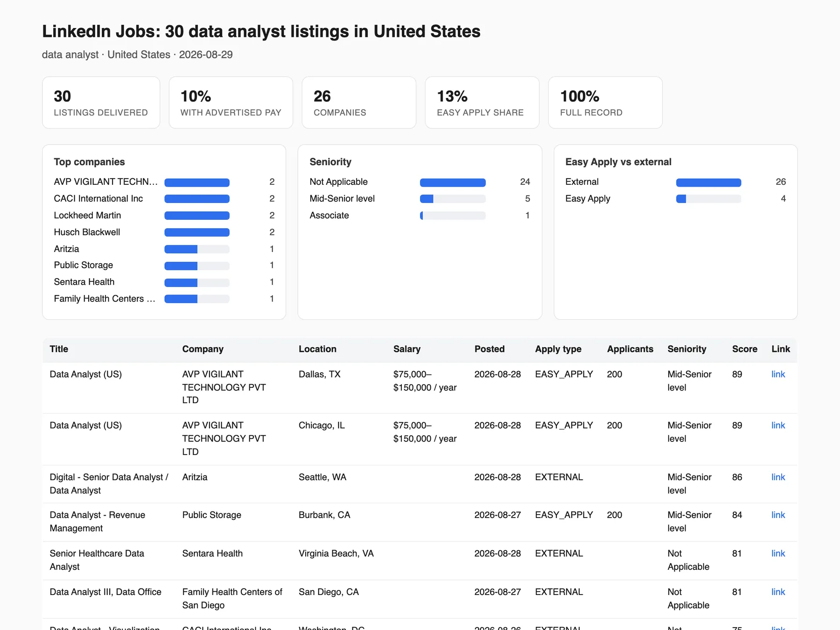840x630 pixels.
Task: Click the Mid-Senior level seniority bar
Action: tap(453, 199)
